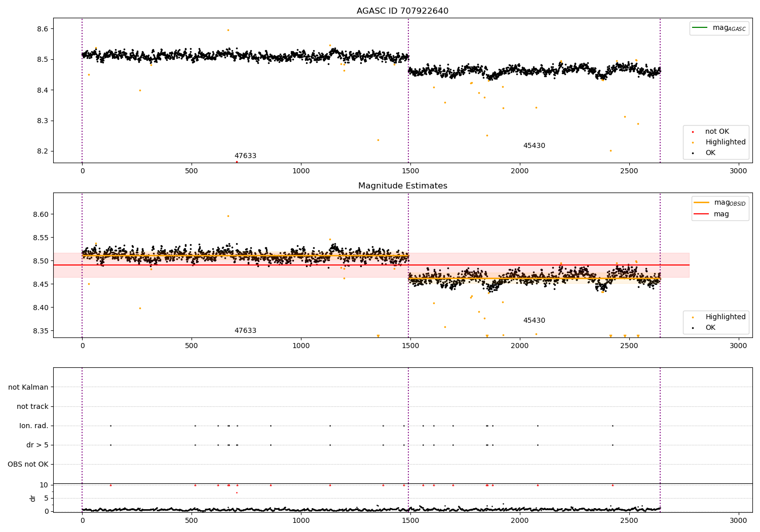This screenshot has height=532, width=760.
Task: Click the 3000 x-axis tick under the top plot
Action: [x=738, y=171]
